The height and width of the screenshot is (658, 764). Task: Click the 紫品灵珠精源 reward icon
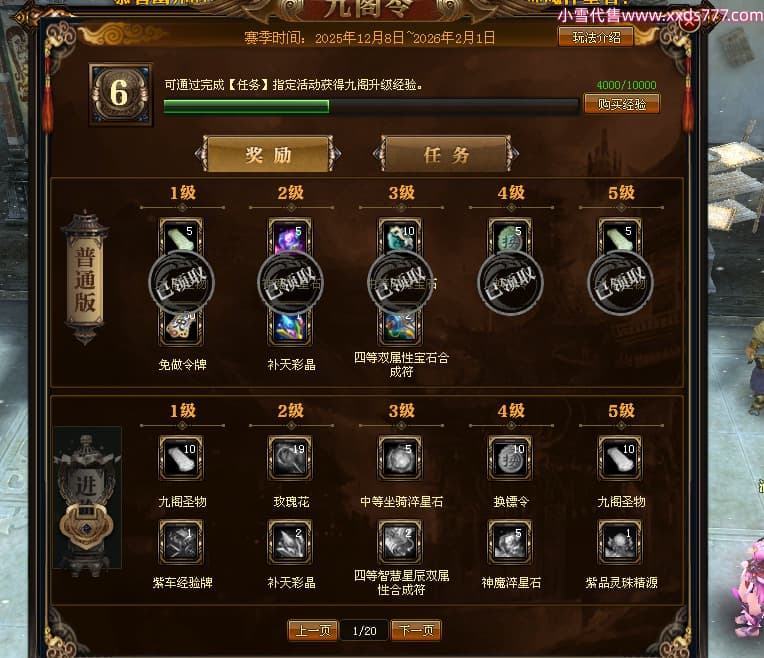click(x=620, y=542)
